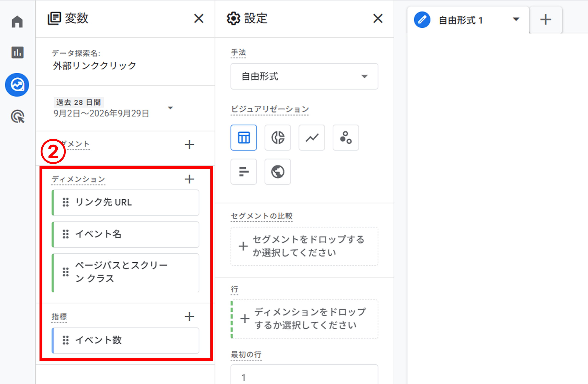Select the イベント数 metric
This screenshot has height=384, width=588.
pos(125,341)
